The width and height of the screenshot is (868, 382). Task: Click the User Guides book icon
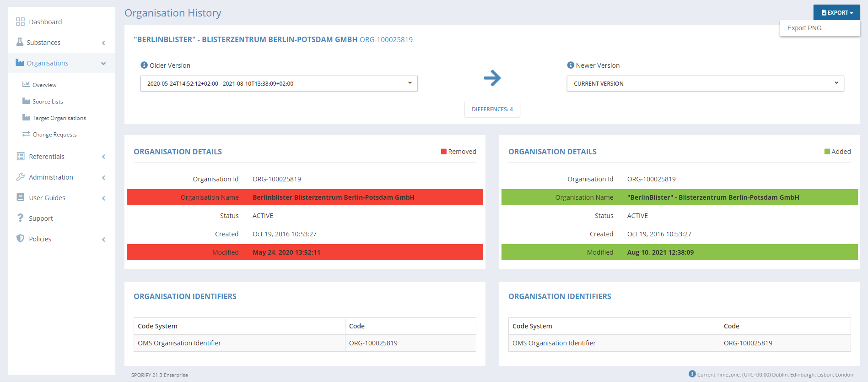(x=20, y=197)
